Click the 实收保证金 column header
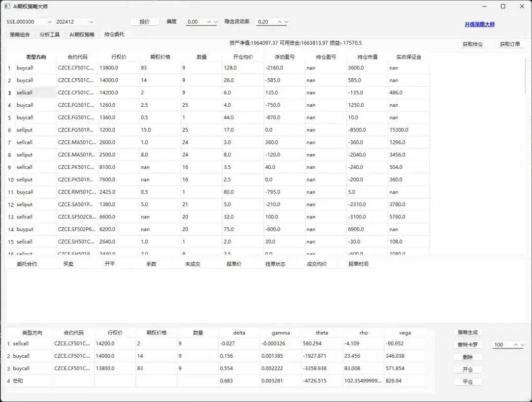The height and width of the screenshot is (402, 532). coord(408,57)
